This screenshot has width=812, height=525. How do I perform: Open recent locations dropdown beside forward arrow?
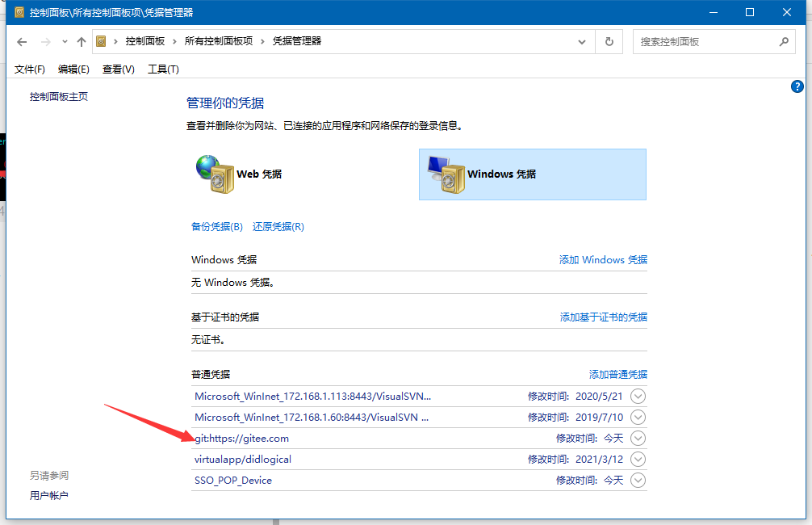65,41
